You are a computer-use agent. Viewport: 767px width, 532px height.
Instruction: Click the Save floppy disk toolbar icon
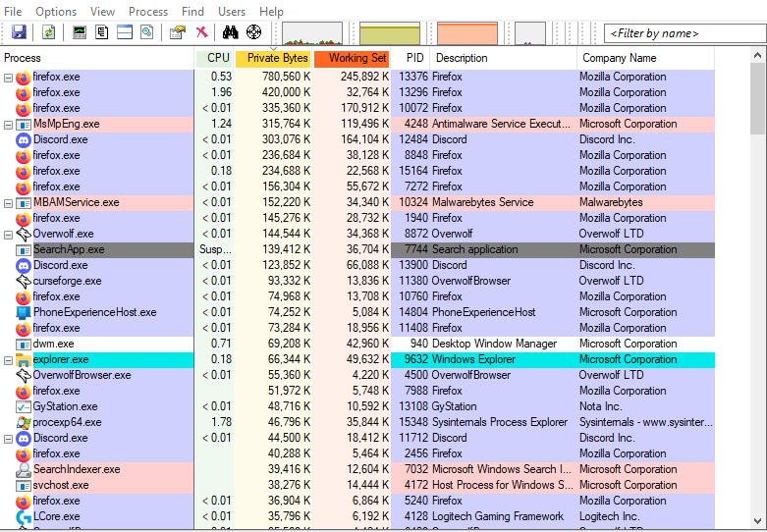tap(19, 32)
